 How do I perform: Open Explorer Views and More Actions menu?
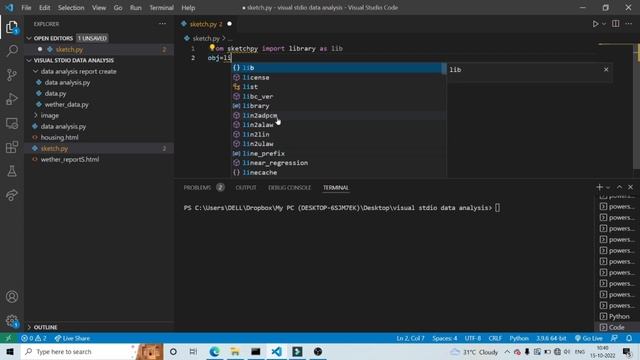[x=162, y=24]
